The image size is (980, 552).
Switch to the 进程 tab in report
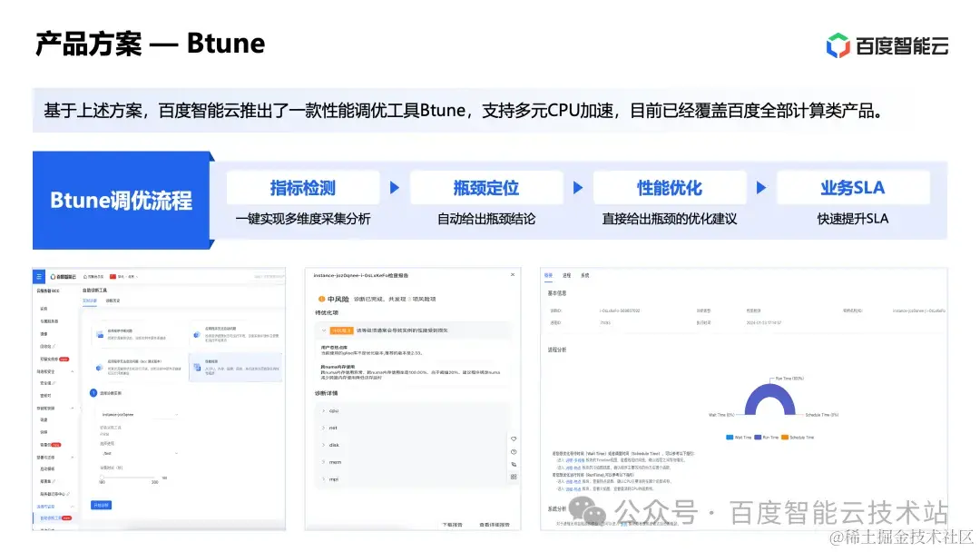pos(566,276)
